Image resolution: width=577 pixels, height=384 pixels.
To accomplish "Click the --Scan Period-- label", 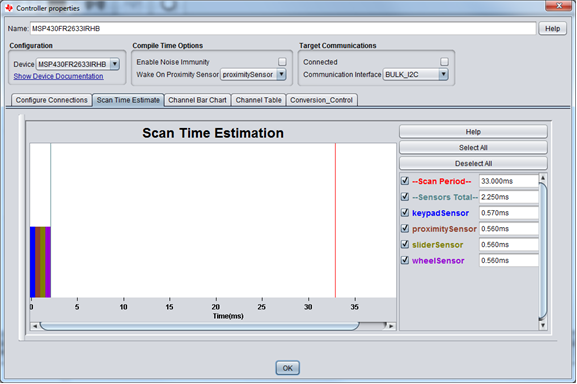I will (442, 181).
